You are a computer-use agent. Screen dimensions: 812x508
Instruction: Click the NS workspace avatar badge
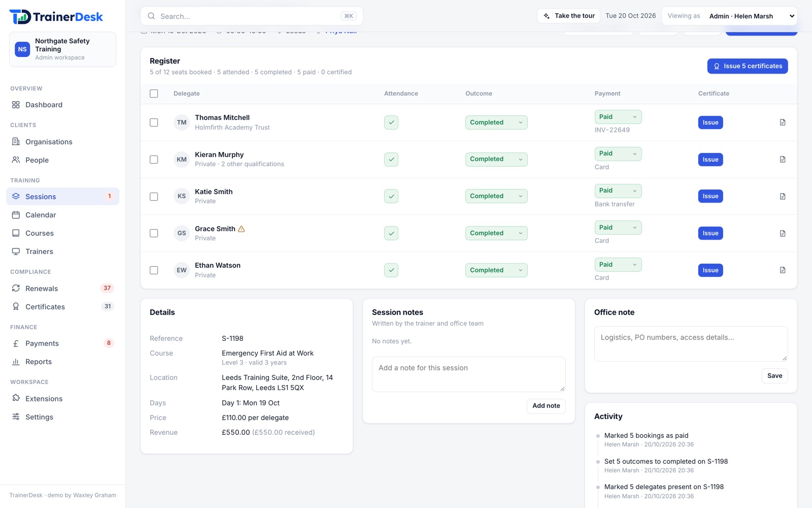point(22,49)
